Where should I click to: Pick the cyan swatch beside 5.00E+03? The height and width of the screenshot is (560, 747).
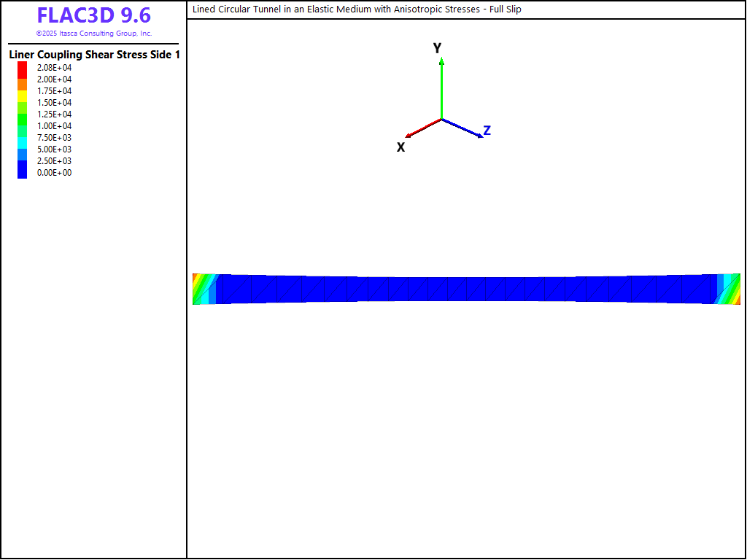pos(23,141)
